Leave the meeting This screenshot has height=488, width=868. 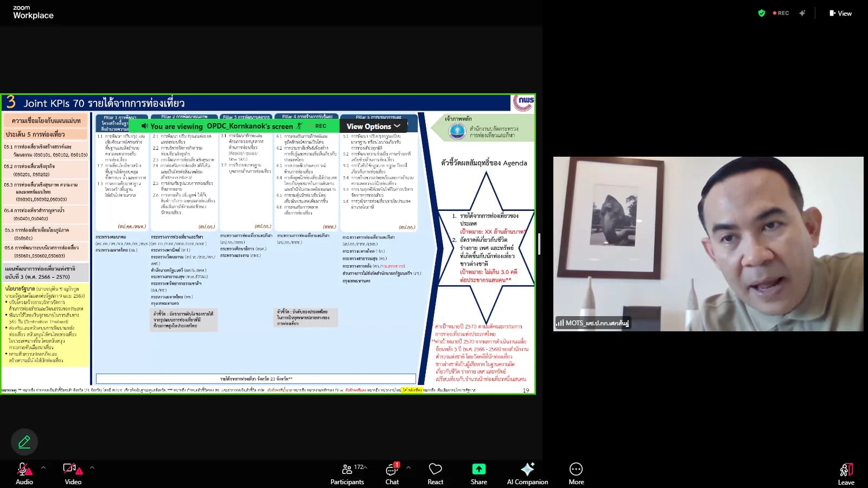tap(846, 473)
